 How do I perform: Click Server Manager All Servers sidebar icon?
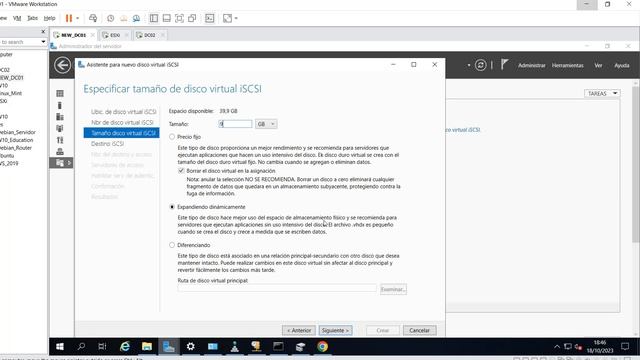[60, 117]
